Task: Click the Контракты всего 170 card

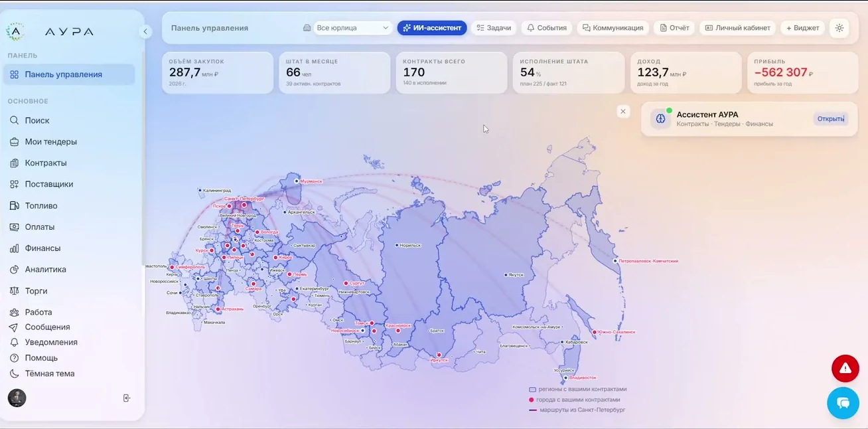Action: (452, 73)
